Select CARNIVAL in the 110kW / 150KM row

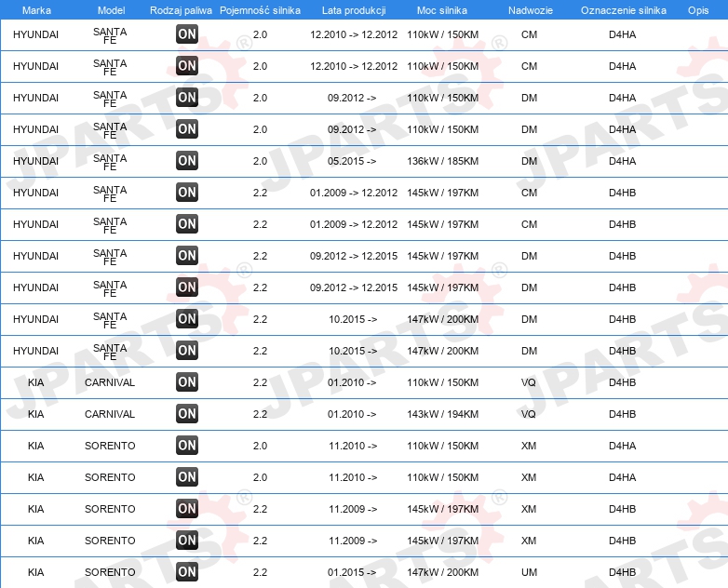tap(110, 382)
